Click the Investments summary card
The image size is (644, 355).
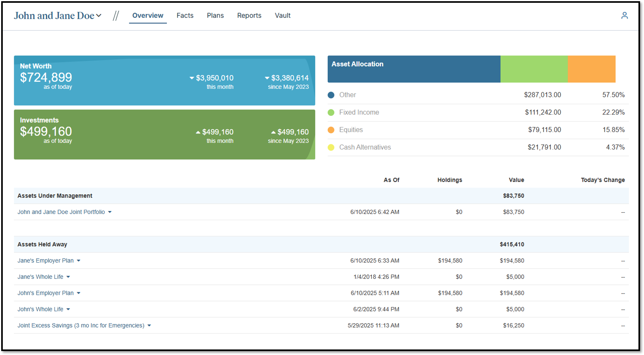(164, 134)
